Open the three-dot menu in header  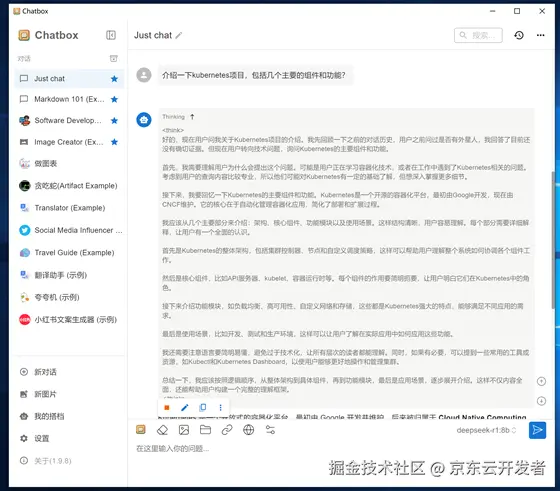pos(541,35)
